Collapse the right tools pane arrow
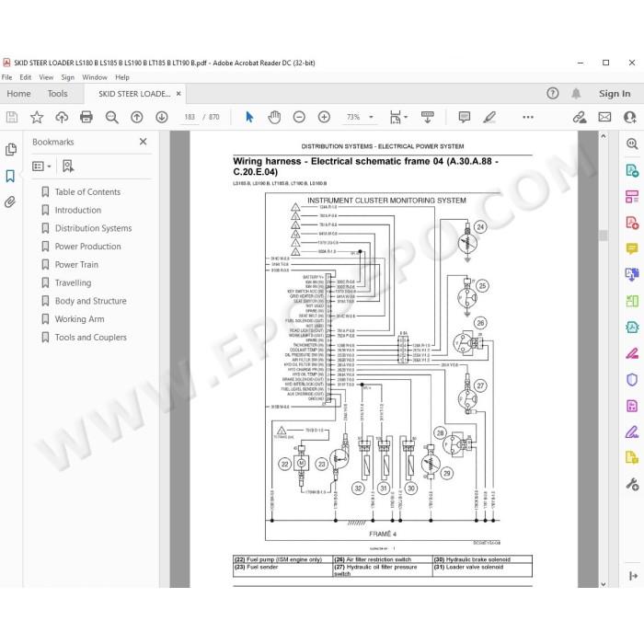The image size is (644, 644). 633,576
